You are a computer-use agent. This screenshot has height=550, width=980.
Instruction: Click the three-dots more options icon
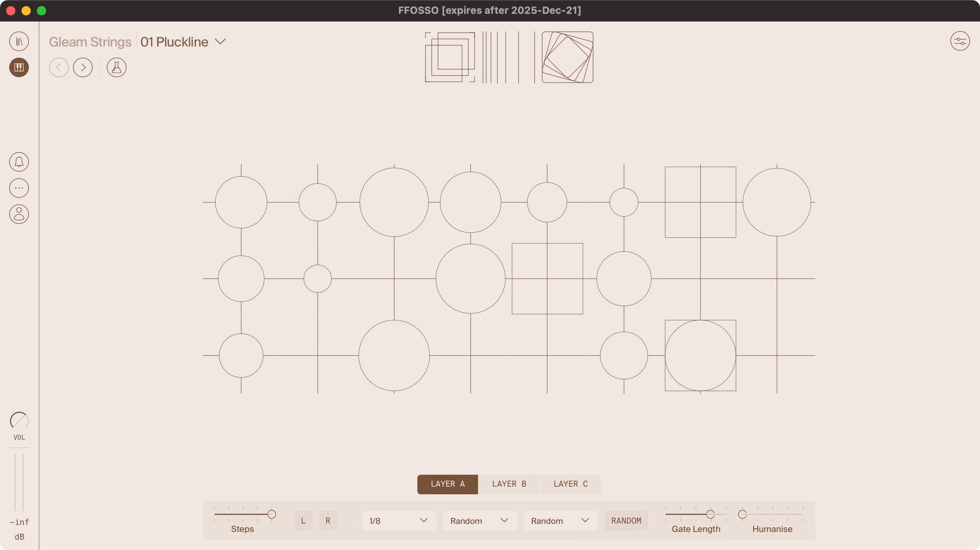[x=19, y=188]
